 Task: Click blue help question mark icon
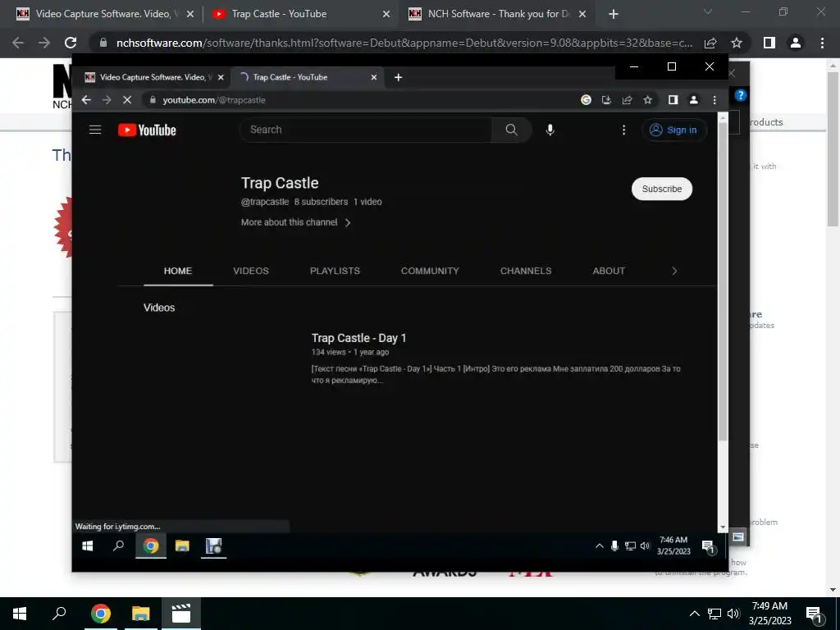[741, 95]
